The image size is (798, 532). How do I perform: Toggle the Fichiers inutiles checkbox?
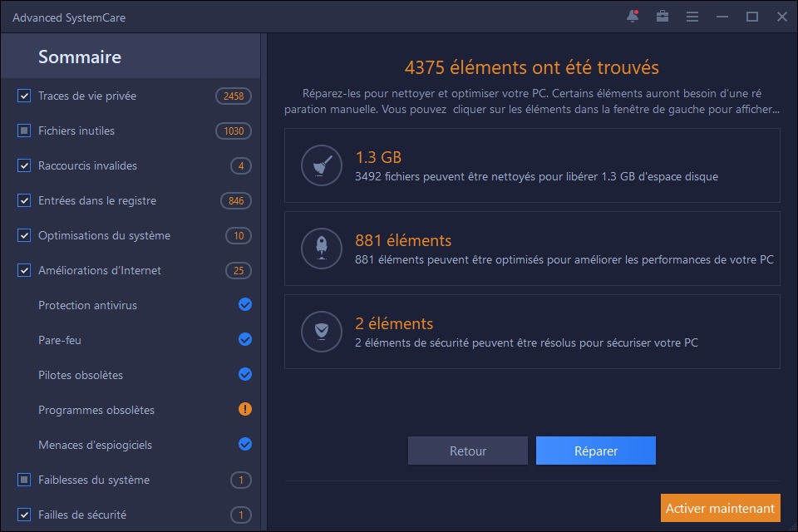(24, 131)
